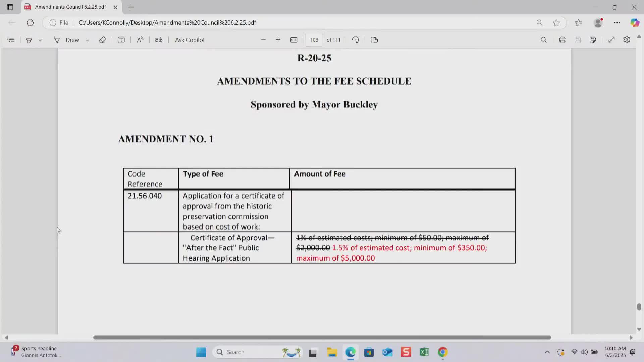The image size is (644, 362).
Task: Click the horizontal scrollbar thumb
Action: pyautogui.click(x=322, y=337)
